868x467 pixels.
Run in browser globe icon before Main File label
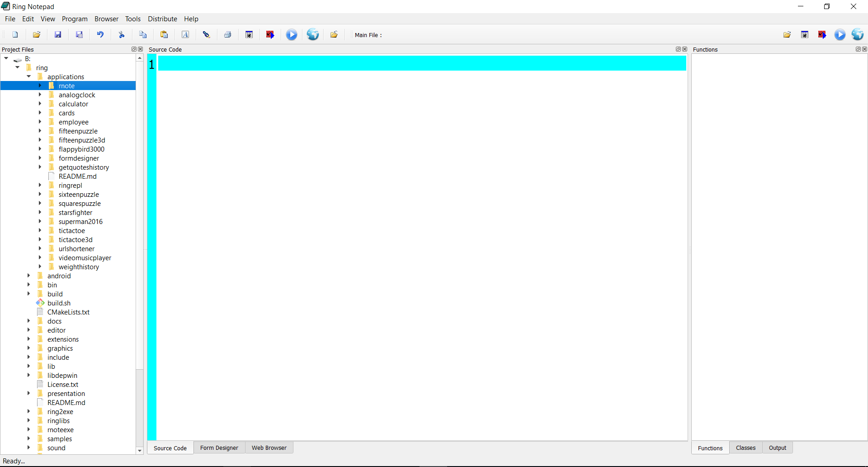tap(313, 35)
